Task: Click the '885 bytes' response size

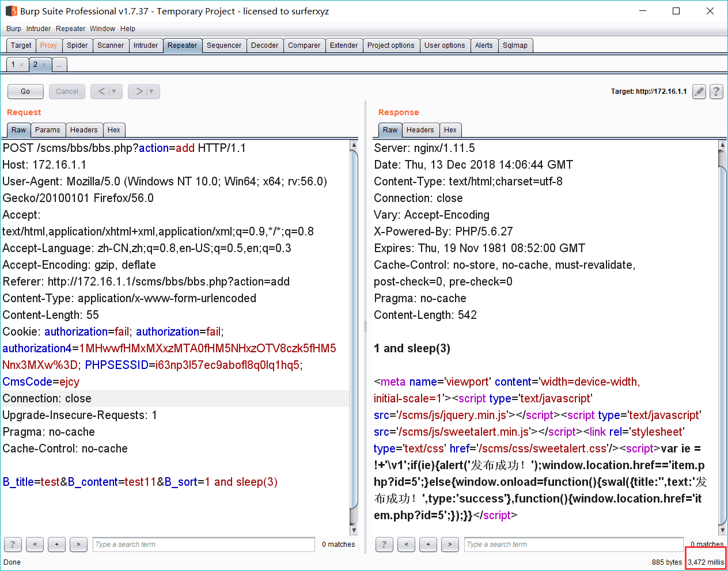Action: click(x=667, y=562)
